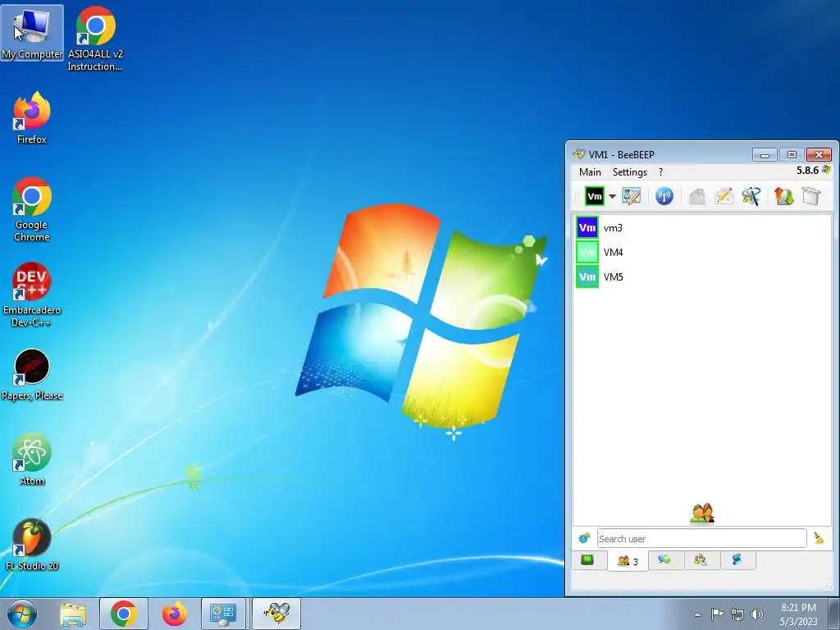
Task: Open the volume speaker tray icon
Action: click(x=757, y=614)
